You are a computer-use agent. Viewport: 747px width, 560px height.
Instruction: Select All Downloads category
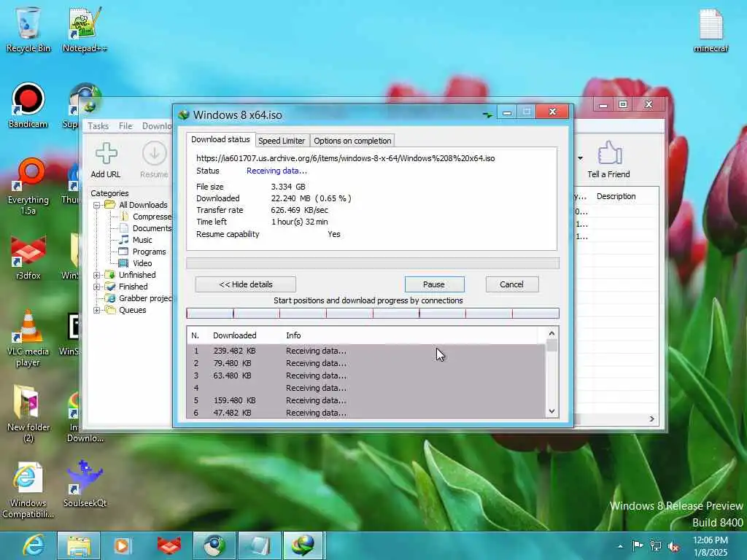(x=143, y=205)
